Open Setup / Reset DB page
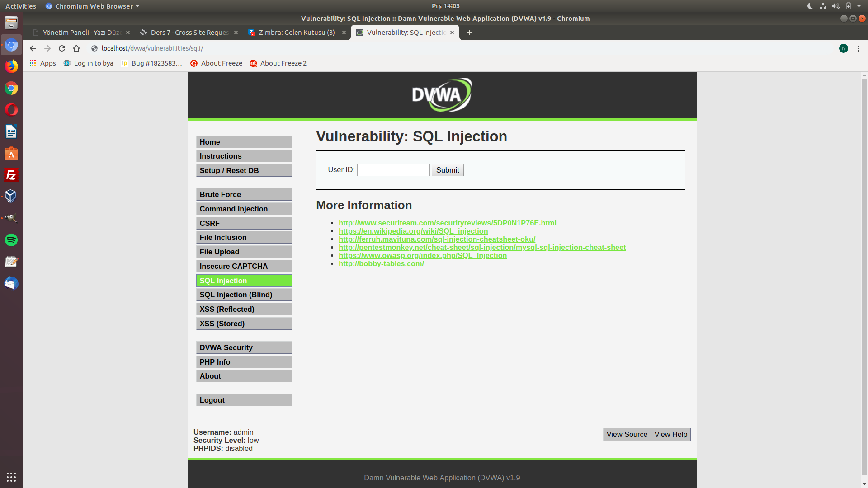868x488 pixels. (244, 170)
